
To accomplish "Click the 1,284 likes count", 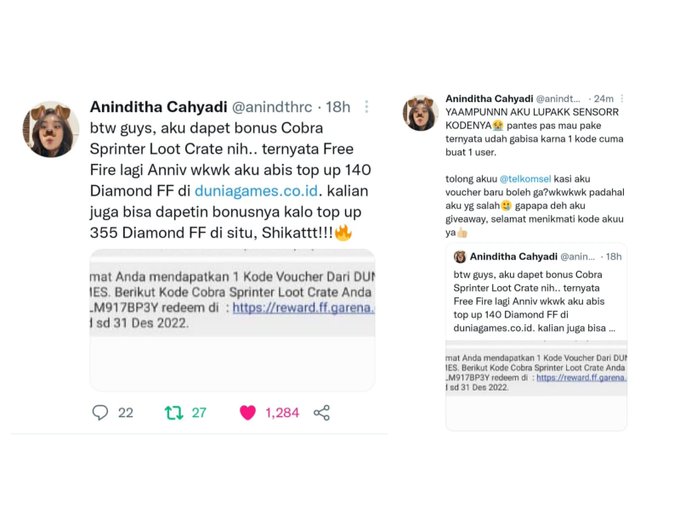I will click(x=282, y=412).
